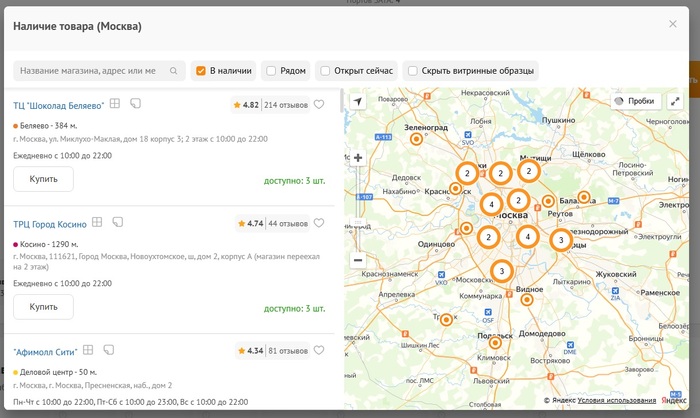700x418 pixels.
Task: Toggle 'Скрыть витринные образцы' checkbox
Action: pyautogui.click(x=411, y=71)
